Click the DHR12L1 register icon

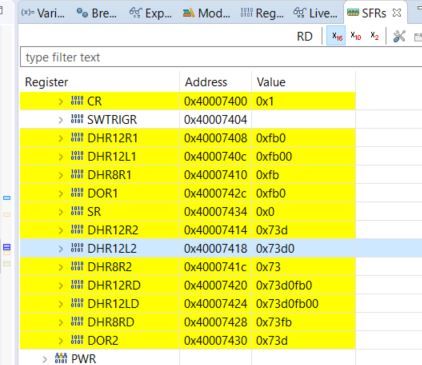coord(77,156)
